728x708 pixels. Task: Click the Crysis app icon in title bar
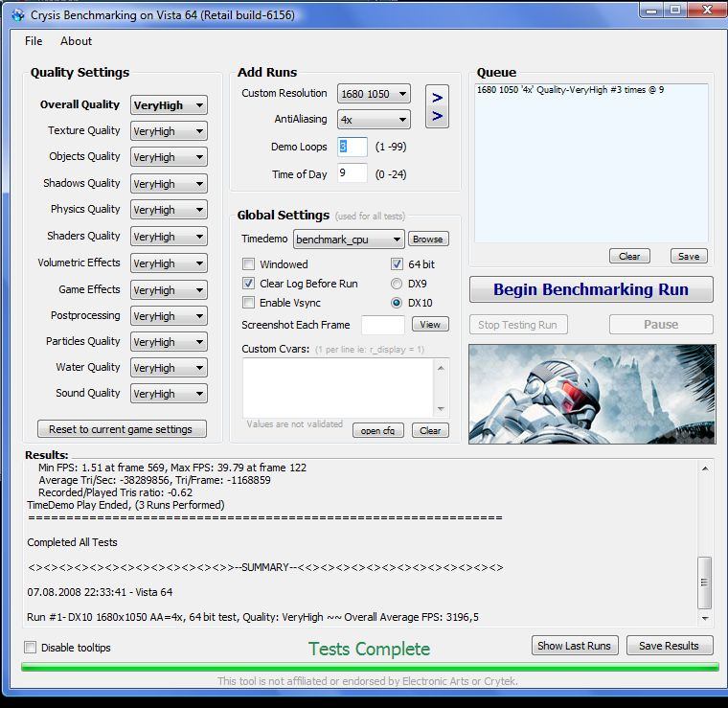point(18,15)
